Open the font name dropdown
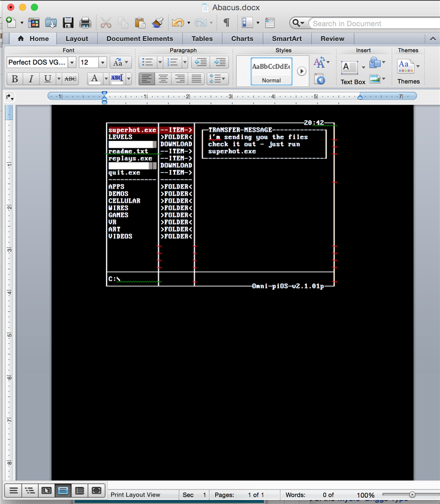 [x=72, y=62]
